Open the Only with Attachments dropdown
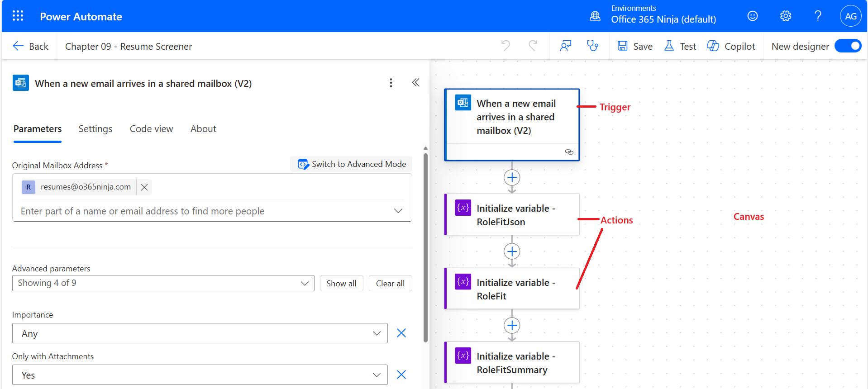This screenshot has height=389, width=868. [200, 375]
